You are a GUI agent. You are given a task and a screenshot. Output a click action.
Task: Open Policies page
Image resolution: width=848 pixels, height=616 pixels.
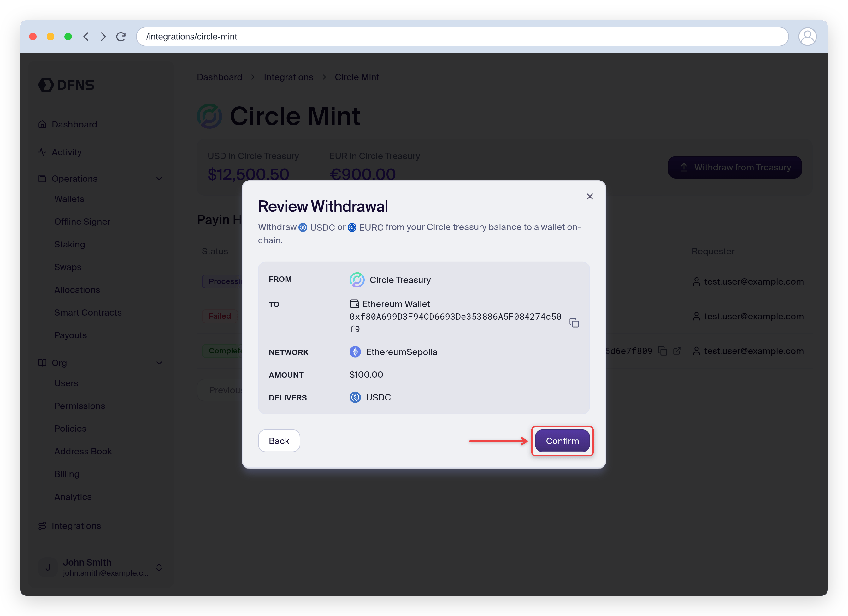coord(70,429)
